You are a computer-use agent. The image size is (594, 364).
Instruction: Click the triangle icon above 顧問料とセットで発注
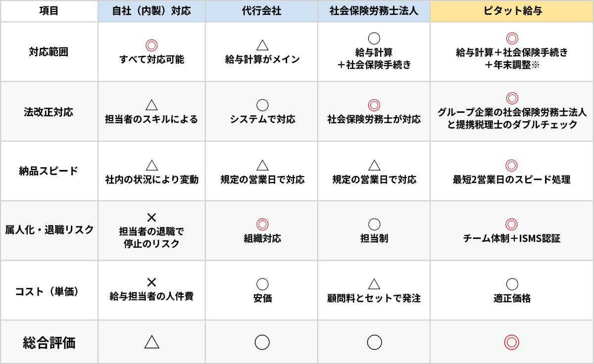(x=374, y=284)
